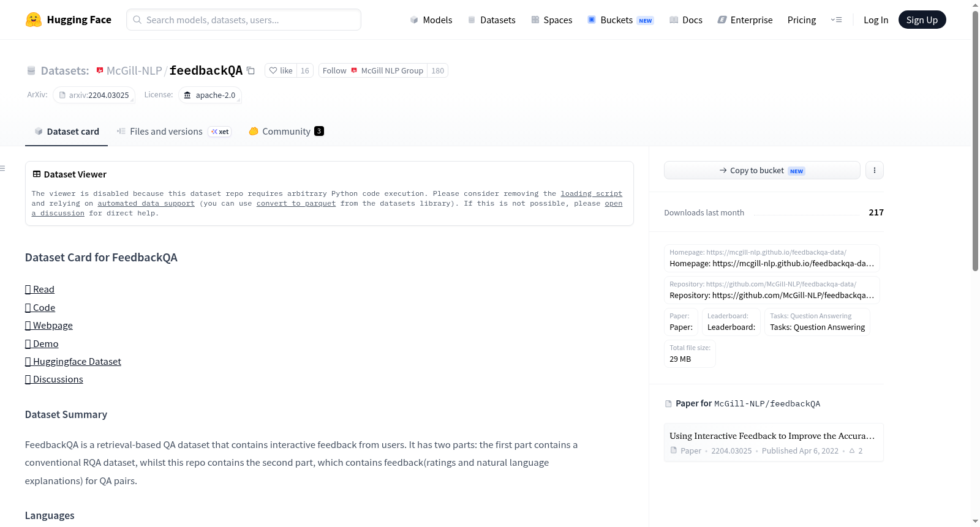The width and height of the screenshot is (980, 527).
Task: Follow McGill NLP Group
Action: (x=373, y=70)
